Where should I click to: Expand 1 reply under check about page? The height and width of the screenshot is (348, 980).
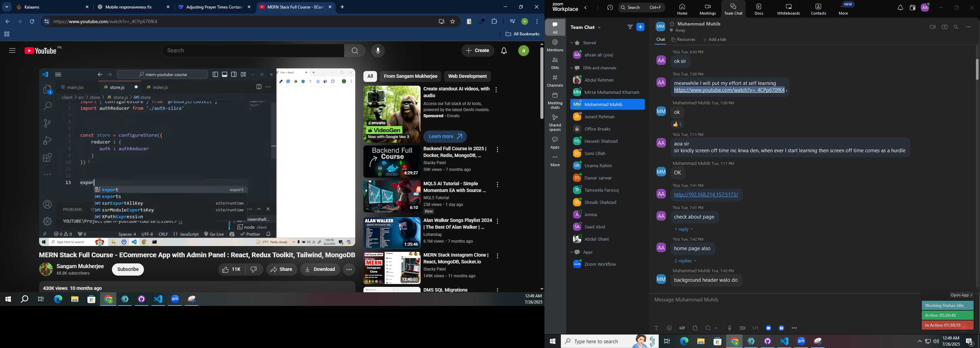tap(684, 229)
